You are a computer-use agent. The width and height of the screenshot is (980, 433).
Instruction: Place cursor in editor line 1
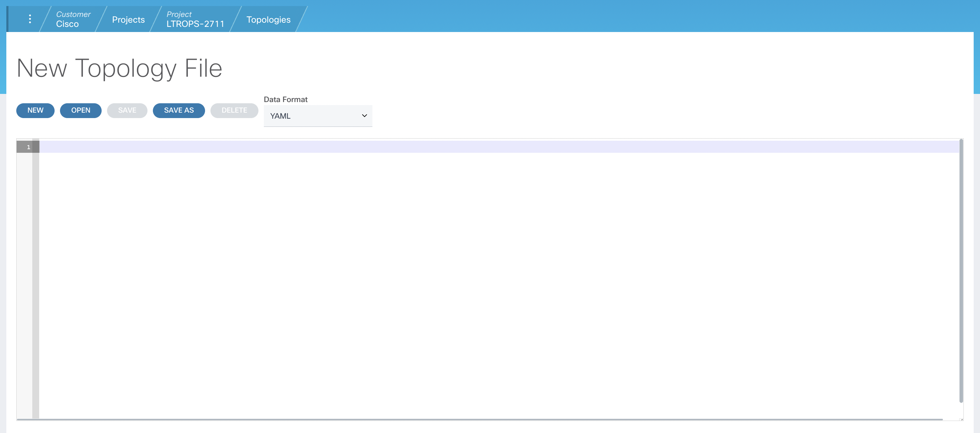(x=495, y=147)
